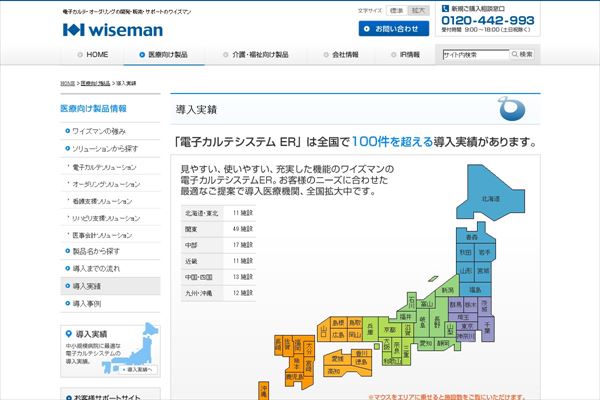
Task: Open オーダリングソリューション sidebar item
Action: [x=110, y=184]
